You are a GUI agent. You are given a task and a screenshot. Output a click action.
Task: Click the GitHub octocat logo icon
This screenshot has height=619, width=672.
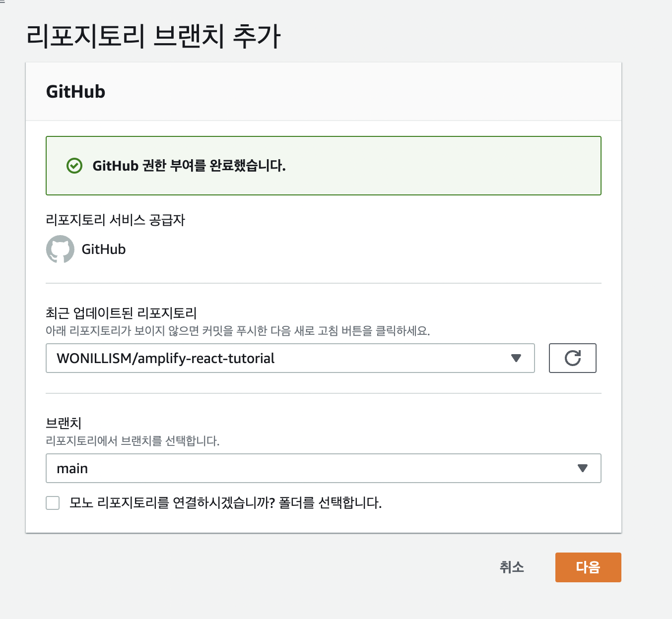(x=60, y=249)
